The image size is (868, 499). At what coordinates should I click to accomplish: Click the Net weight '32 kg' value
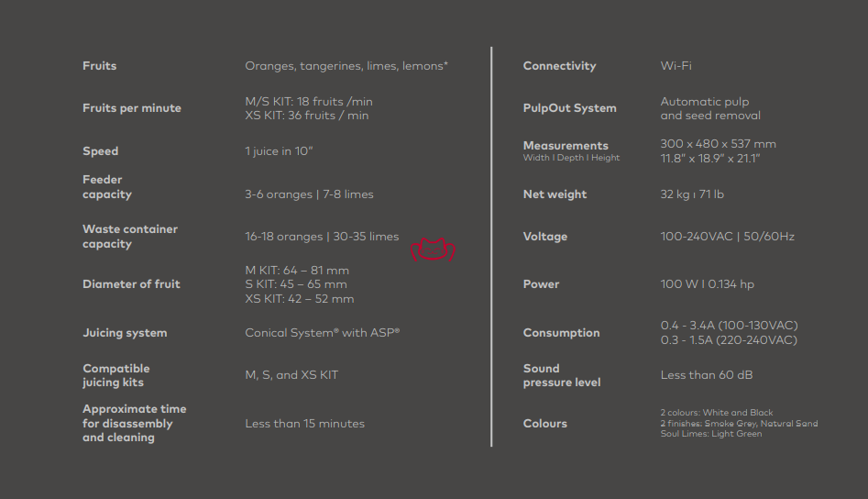675,194
